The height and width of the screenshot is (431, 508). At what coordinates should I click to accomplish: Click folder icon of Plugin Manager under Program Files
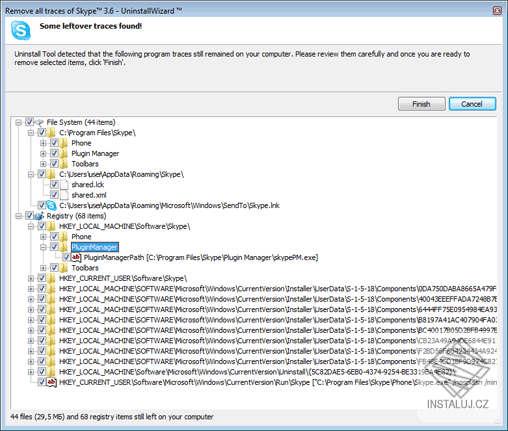tap(64, 153)
